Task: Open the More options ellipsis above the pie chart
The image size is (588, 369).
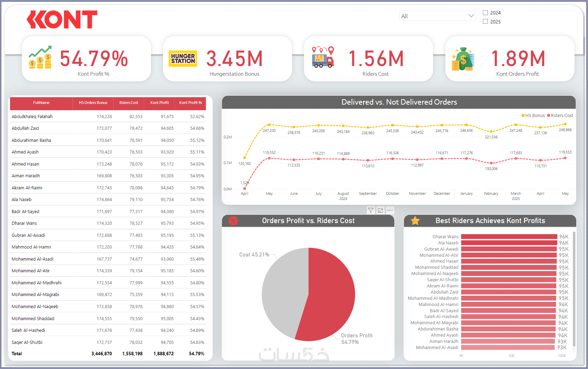Action: (390, 210)
